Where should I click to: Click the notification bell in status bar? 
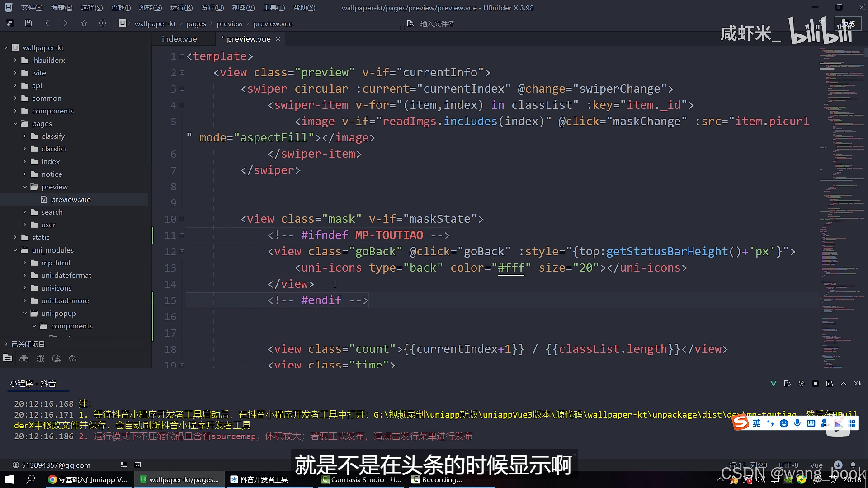pyautogui.click(x=853, y=465)
